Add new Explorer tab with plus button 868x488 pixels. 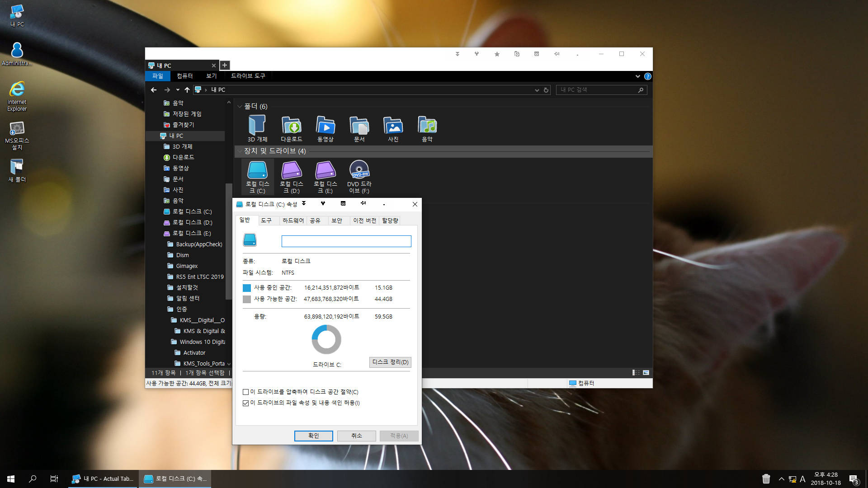(225, 66)
